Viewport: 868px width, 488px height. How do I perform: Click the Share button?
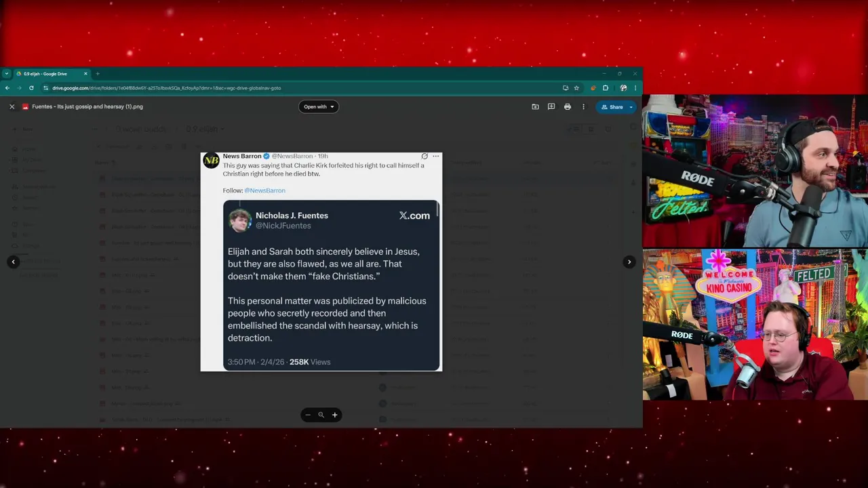point(612,106)
